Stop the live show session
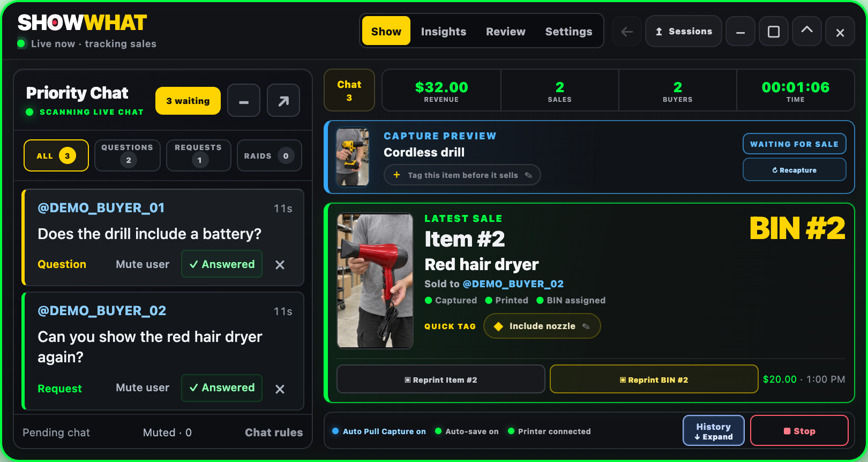This screenshot has height=462, width=868. [x=799, y=431]
